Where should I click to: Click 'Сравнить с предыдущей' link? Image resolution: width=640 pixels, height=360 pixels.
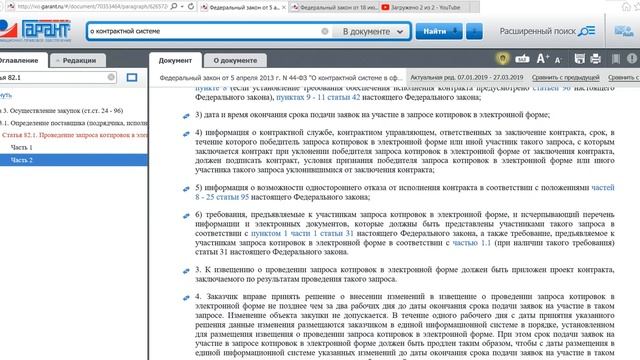coord(565,78)
